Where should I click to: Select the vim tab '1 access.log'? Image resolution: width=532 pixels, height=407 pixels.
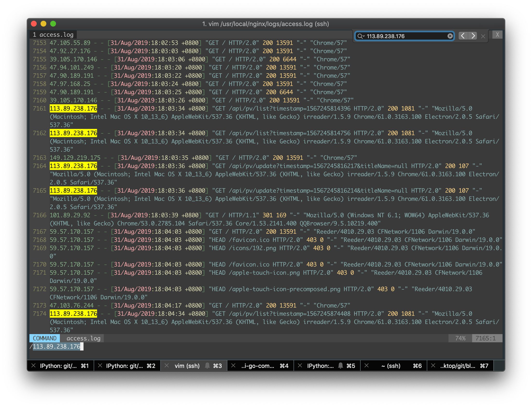click(53, 35)
